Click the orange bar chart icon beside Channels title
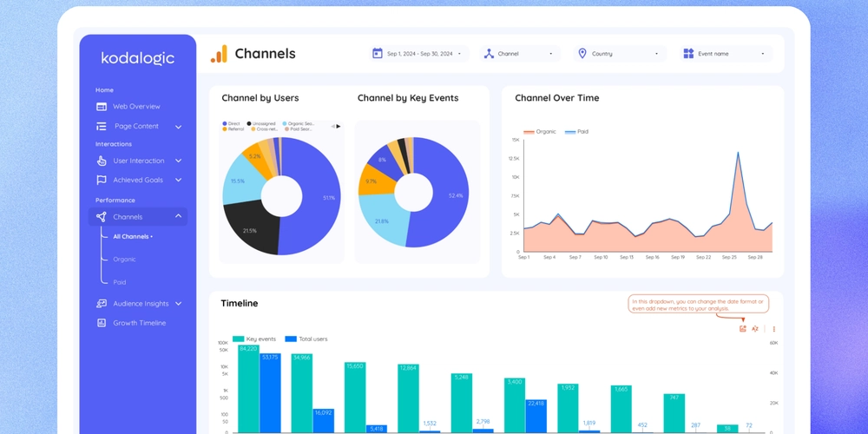The height and width of the screenshot is (434, 868). pyautogui.click(x=219, y=54)
